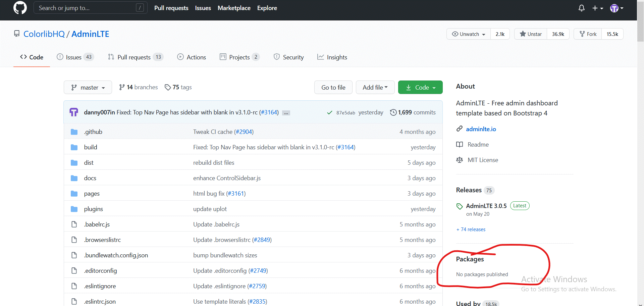
Task: Click the notifications bell icon
Action: click(x=582, y=8)
